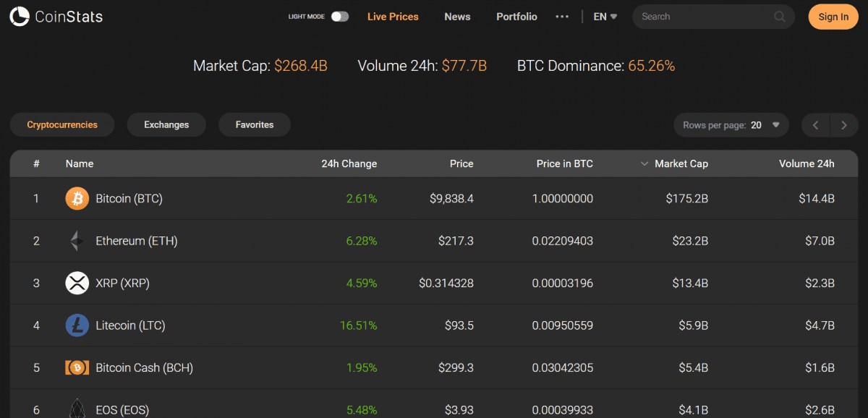Sort by Name column header
The width and height of the screenshot is (868, 418).
click(80, 163)
